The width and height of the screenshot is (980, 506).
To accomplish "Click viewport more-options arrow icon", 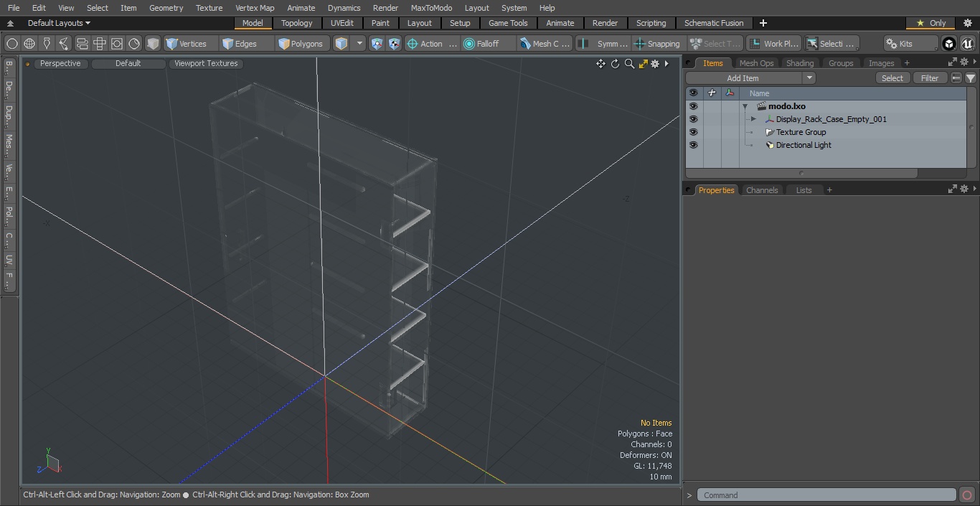I will click(x=666, y=64).
